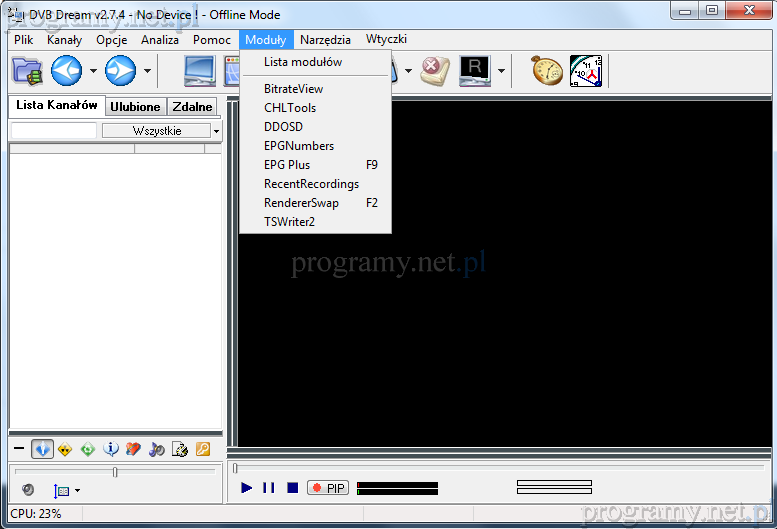
Task: Click Lista modułów in the menu
Action: 303,62
